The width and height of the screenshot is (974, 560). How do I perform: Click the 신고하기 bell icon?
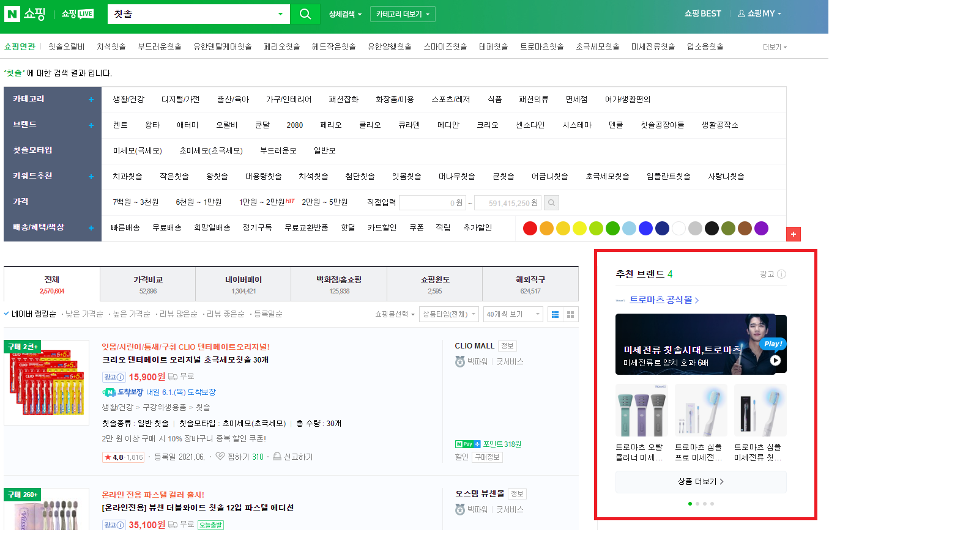(277, 456)
